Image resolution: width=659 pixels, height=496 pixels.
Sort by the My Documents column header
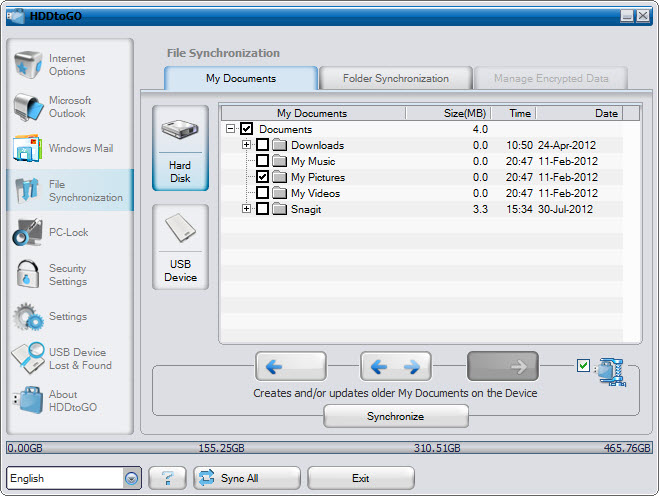[313, 113]
